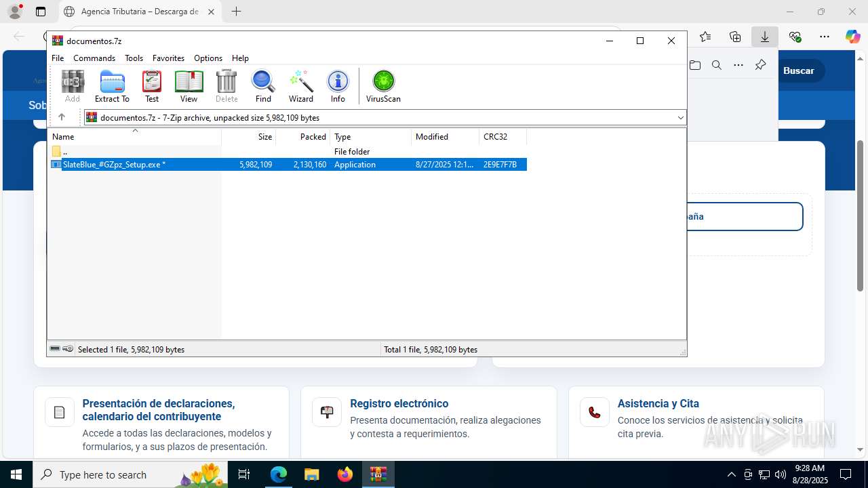
Task: Click the Buscar button on webpage
Action: point(799,70)
